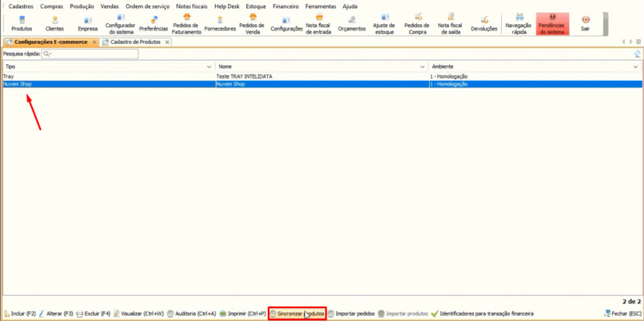Click the Teste TRAY INTELIDATA name cell

(x=321, y=77)
